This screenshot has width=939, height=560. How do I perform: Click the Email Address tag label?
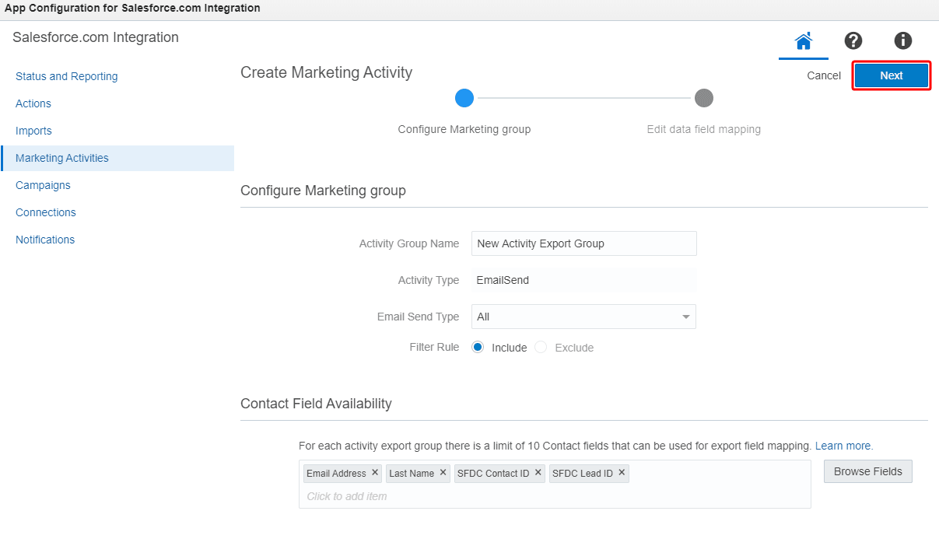click(x=336, y=473)
